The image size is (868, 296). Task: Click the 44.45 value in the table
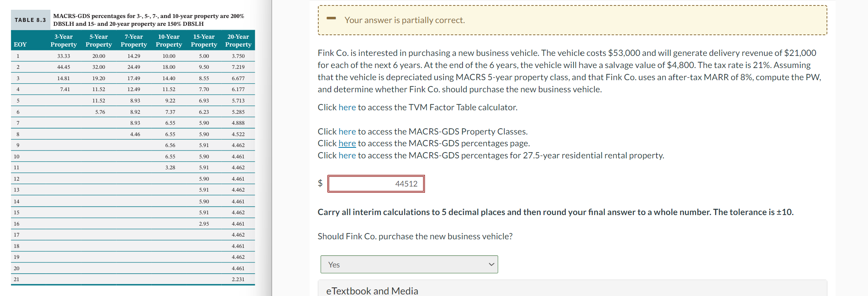[x=64, y=67]
